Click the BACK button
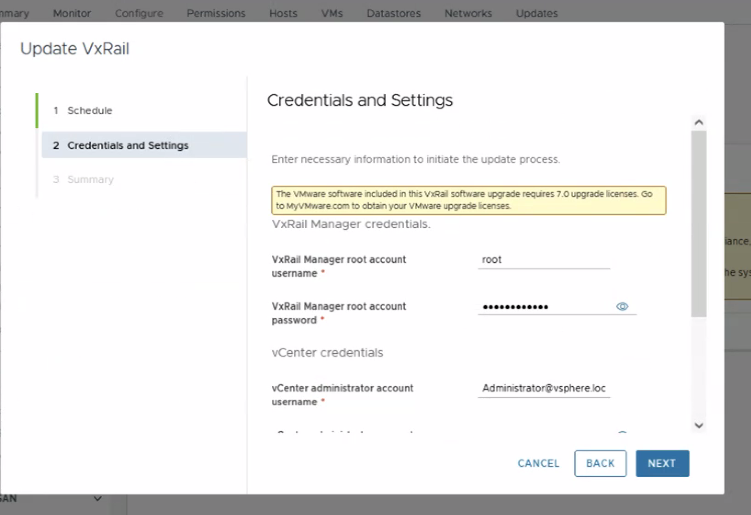751x515 pixels. 600,463
